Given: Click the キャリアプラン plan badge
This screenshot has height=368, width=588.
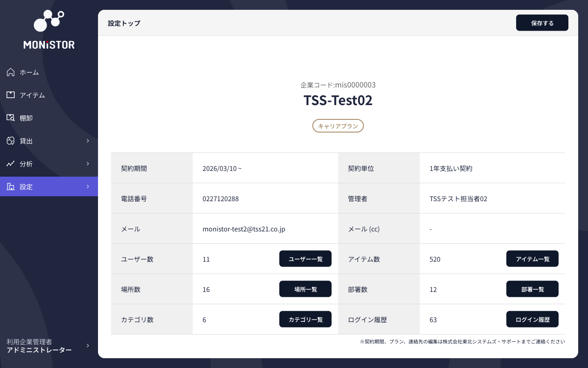Looking at the screenshot, I should point(338,126).
